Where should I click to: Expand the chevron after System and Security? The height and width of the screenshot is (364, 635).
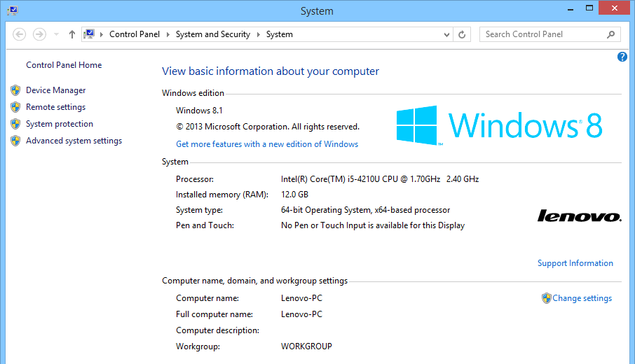pos(258,34)
